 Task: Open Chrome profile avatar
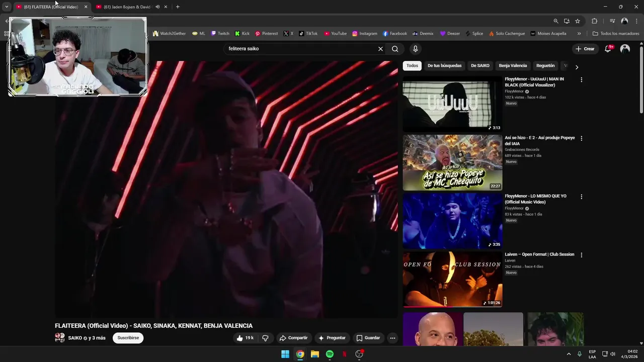point(624,21)
